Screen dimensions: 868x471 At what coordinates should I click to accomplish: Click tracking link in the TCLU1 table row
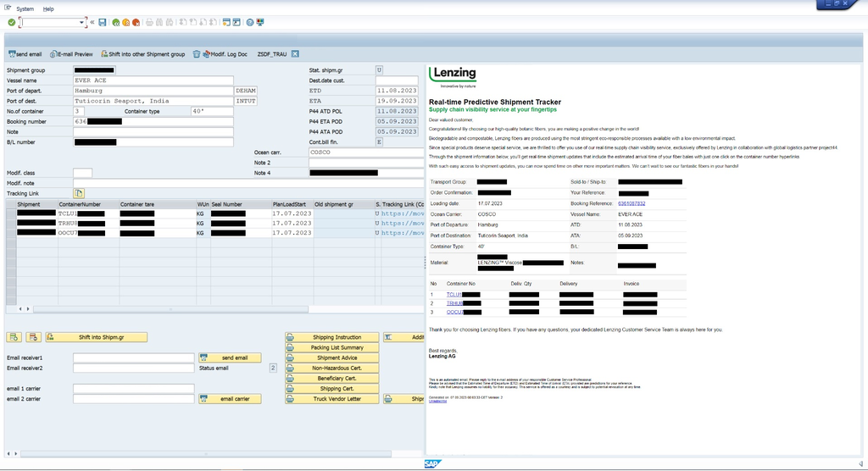[403, 213]
